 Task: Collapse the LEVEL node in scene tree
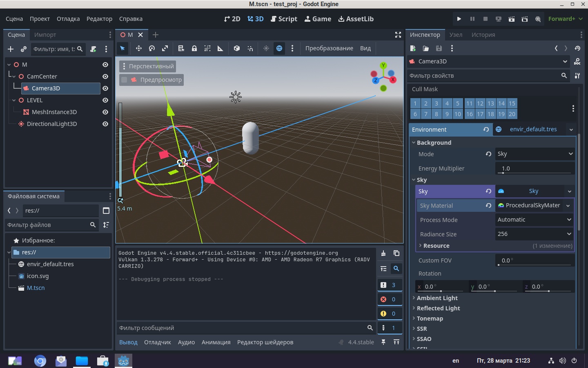click(14, 100)
